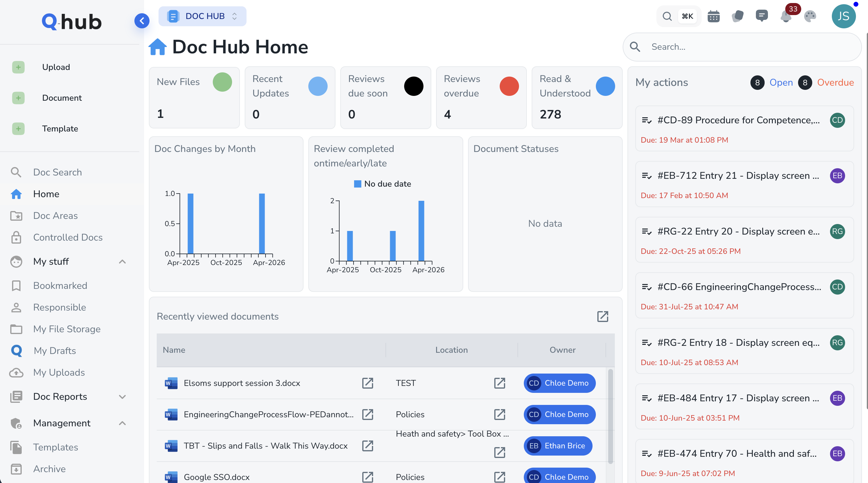Open Elsoms support session 3.docx externally
This screenshot has width=868, height=483.
click(368, 383)
